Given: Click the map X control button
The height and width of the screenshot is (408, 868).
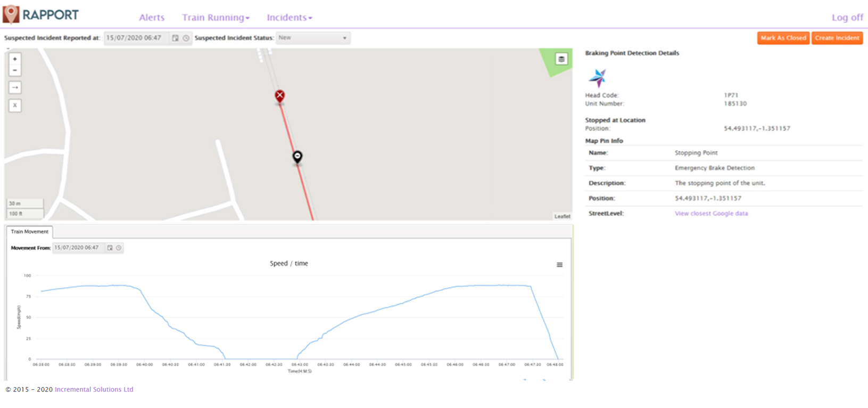Looking at the screenshot, I should [x=15, y=105].
